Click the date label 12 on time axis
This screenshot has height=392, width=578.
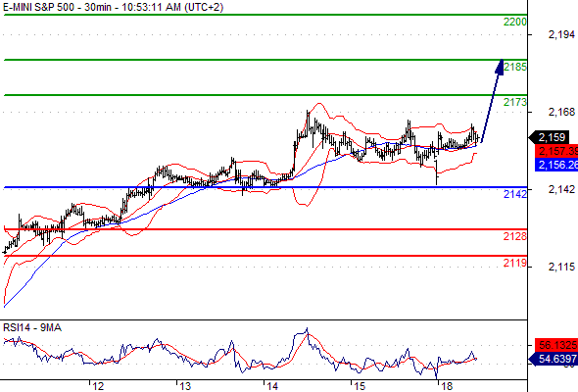click(98, 386)
